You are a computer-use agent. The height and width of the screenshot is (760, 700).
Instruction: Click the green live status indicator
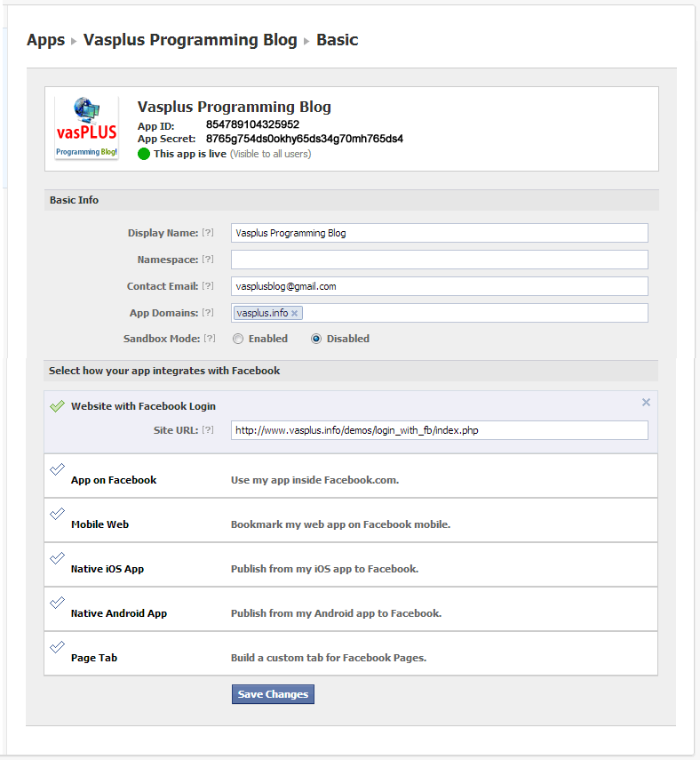[x=144, y=154]
